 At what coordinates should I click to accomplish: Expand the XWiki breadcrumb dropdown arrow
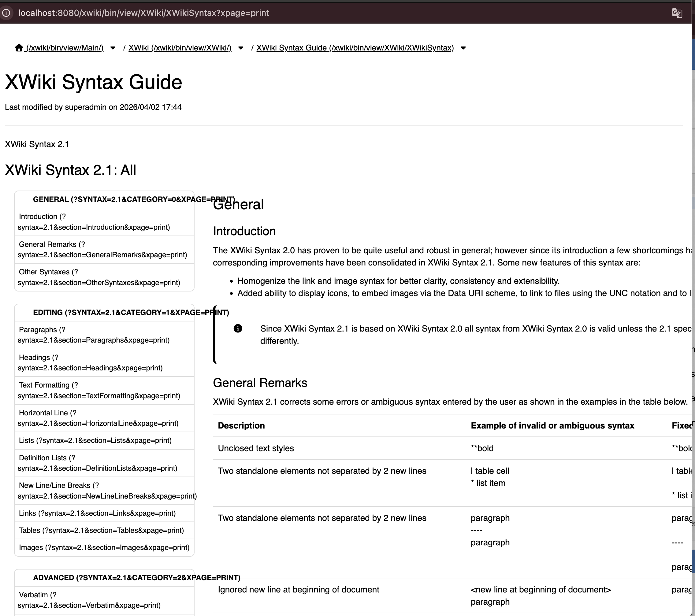pyautogui.click(x=241, y=48)
